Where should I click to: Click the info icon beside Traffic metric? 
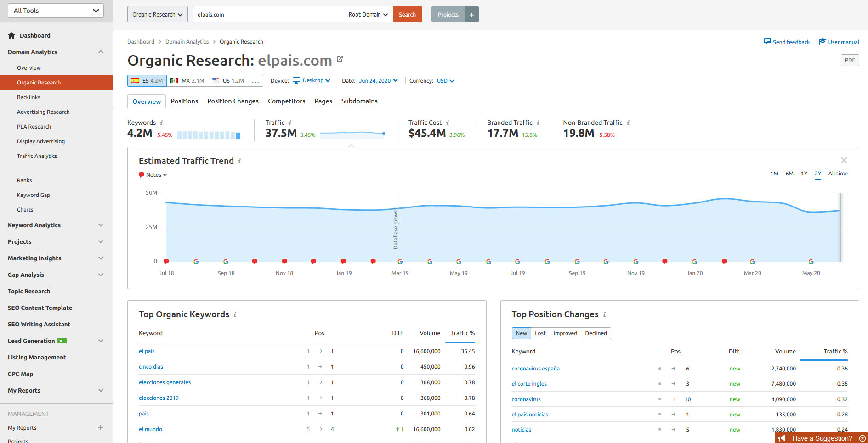pyautogui.click(x=290, y=123)
